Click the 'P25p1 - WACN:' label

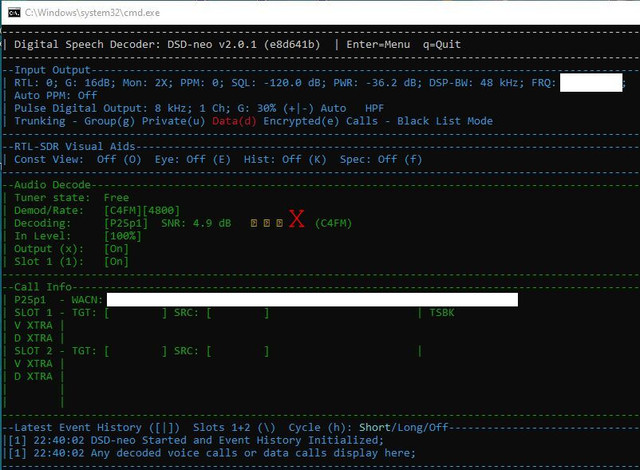[x=58, y=299]
